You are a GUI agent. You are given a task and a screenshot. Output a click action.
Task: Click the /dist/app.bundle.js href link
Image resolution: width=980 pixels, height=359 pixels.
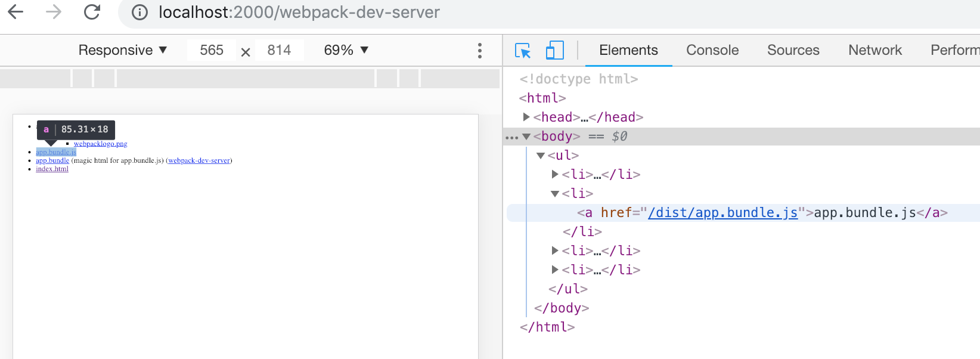click(x=722, y=213)
